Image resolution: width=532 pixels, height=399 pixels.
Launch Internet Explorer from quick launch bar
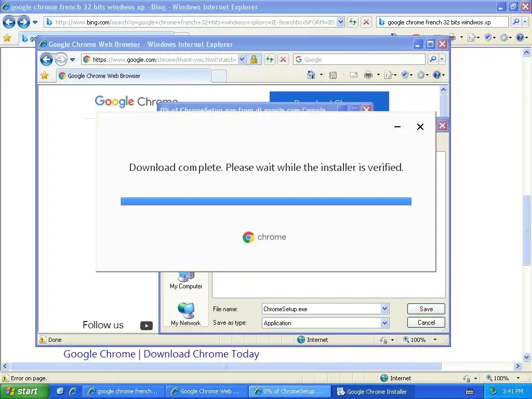point(73,391)
